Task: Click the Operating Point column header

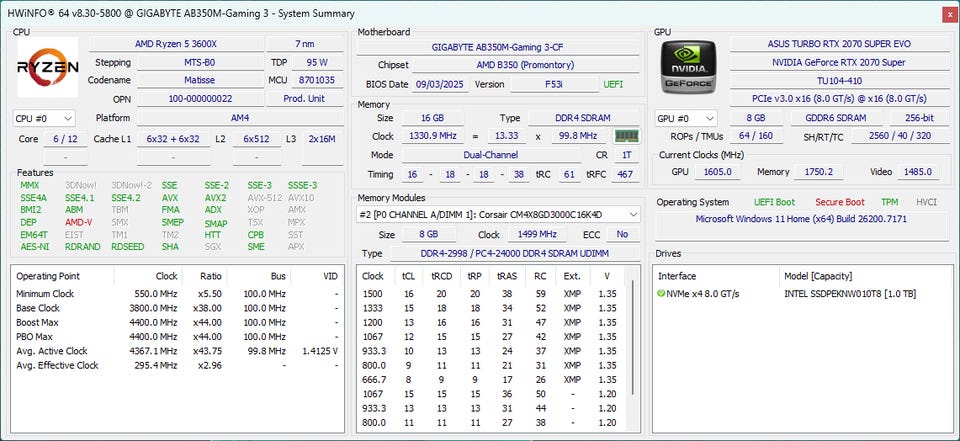Action: [x=49, y=276]
